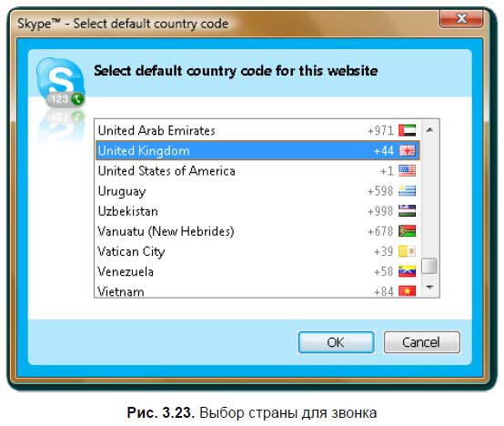Click the Uzbekistan flag icon
Screen dimensions: 504x426
[407, 211]
